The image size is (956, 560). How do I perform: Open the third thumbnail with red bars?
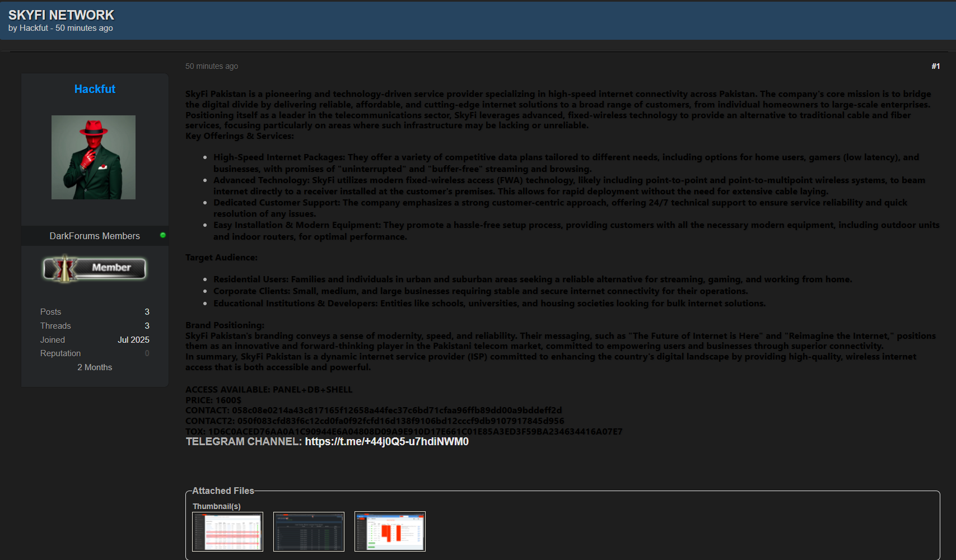[x=390, y=531]
